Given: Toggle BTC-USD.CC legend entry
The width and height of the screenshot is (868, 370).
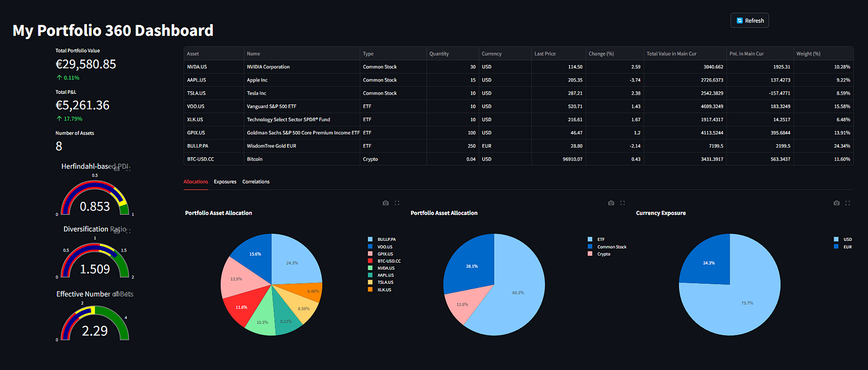Looking at the screenshot, I should tap(386, 261).
